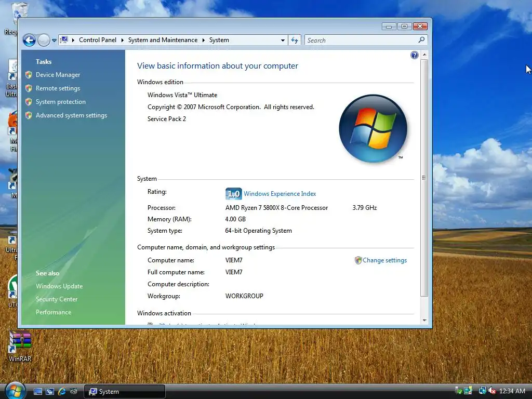Click shield icon beside Remote settings
This screenshot has width=532, height=399.
pyautogui.click(x=29, y=88)
